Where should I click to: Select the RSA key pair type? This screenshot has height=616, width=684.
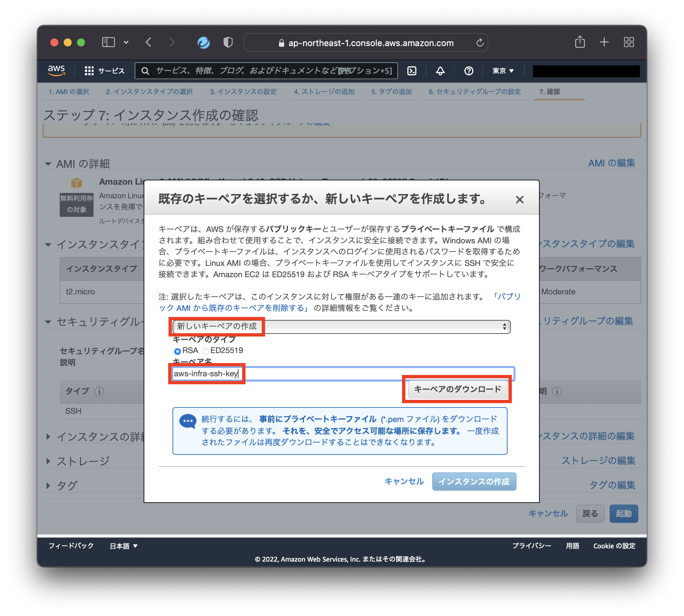point(177,351)
